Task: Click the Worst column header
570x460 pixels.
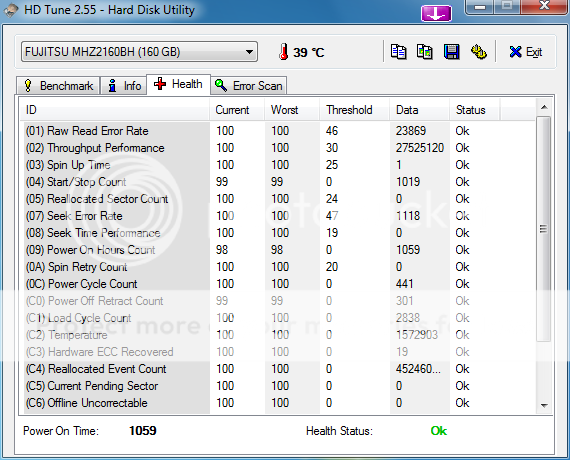Action: pos(292,110)
